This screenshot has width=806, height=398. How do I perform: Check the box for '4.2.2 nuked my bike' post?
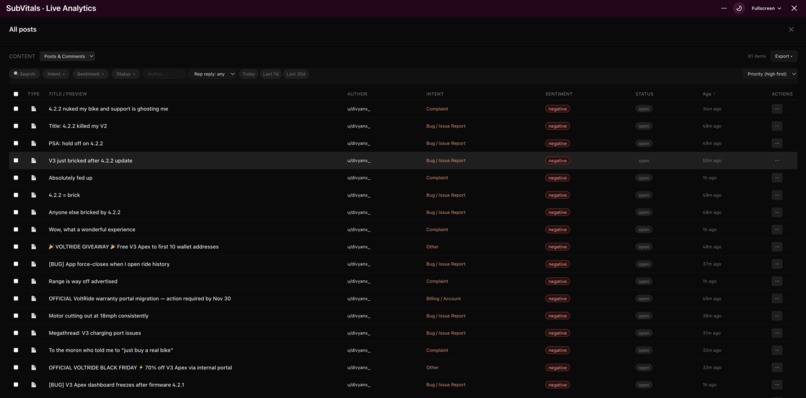click(16, 109)
